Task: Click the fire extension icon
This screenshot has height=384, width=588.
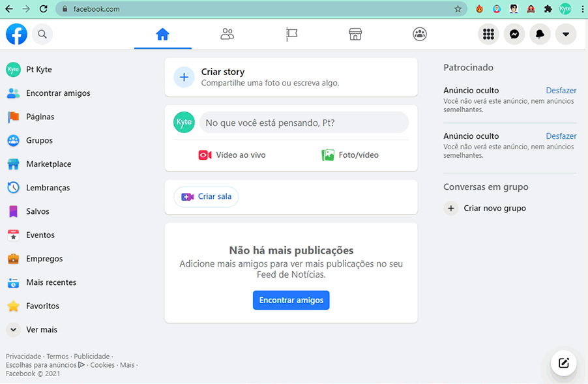Action: pyautogui.click(x=479, y=9)
